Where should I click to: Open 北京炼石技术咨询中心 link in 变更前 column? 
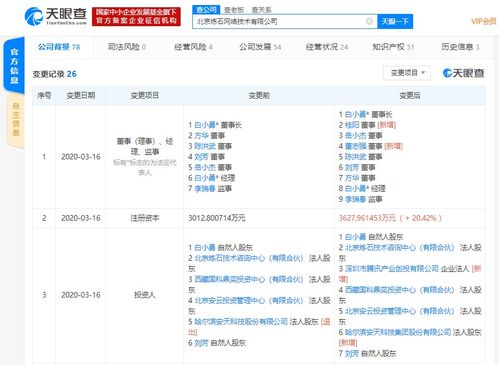click(249, 258)
